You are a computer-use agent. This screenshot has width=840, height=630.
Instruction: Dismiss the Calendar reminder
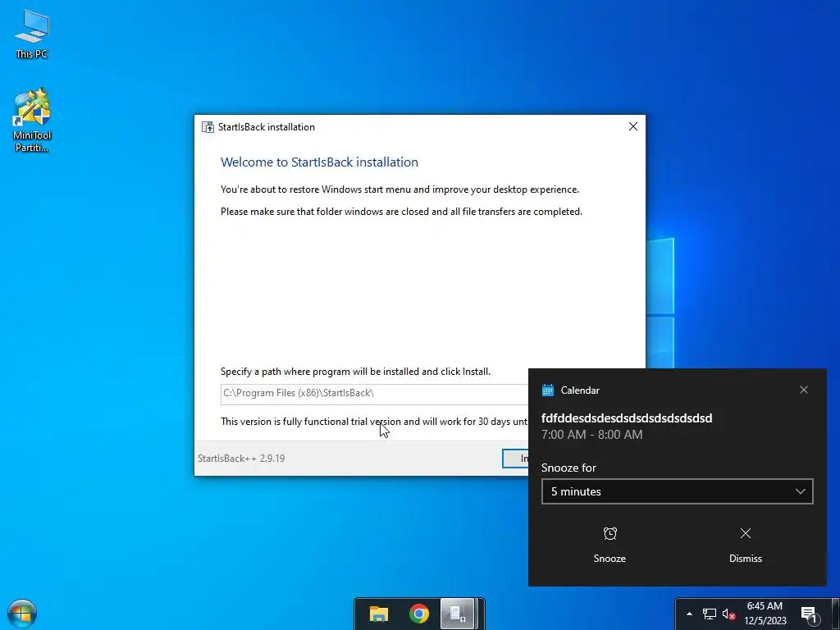(x=745, y=545)
